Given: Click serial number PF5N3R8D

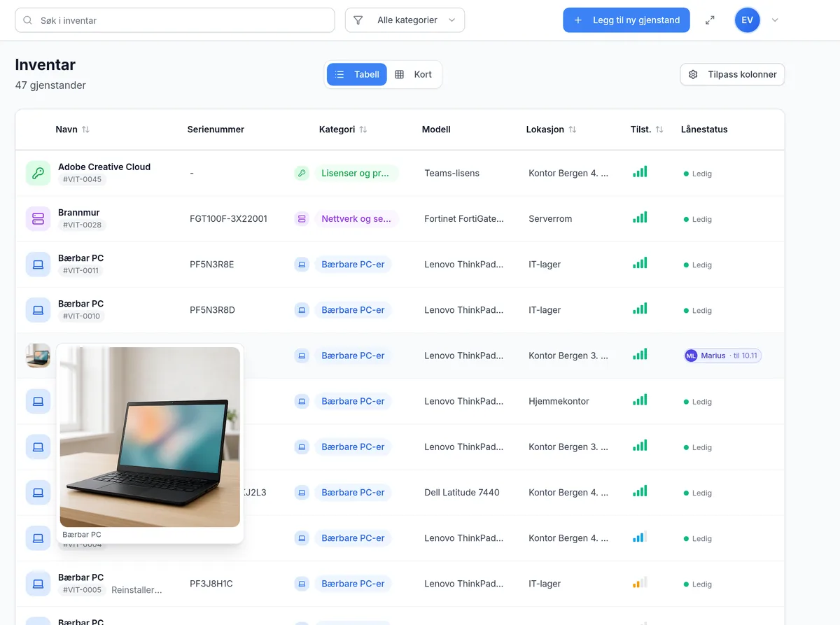Looking at the screenshot, I should [x=212, y=309].
